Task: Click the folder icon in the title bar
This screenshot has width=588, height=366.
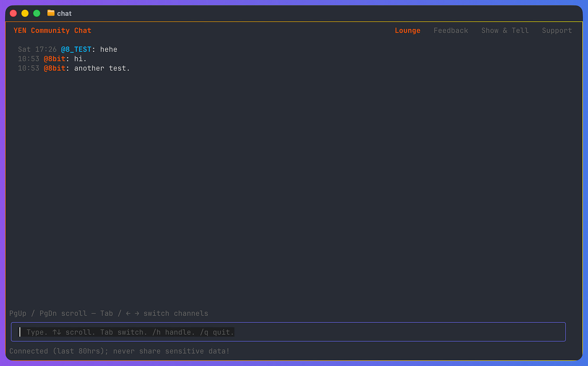Action: click(x=51, y=13)
